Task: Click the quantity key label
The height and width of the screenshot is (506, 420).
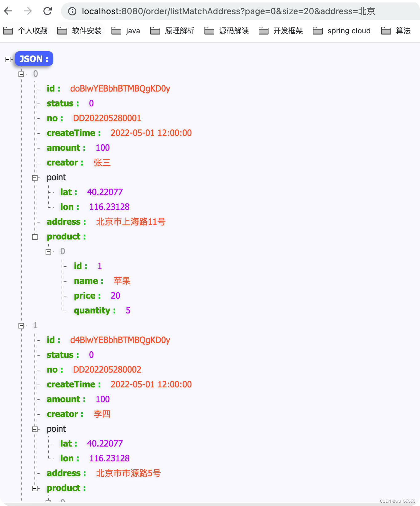Action: pyautogui.click(x=95, y=311)
